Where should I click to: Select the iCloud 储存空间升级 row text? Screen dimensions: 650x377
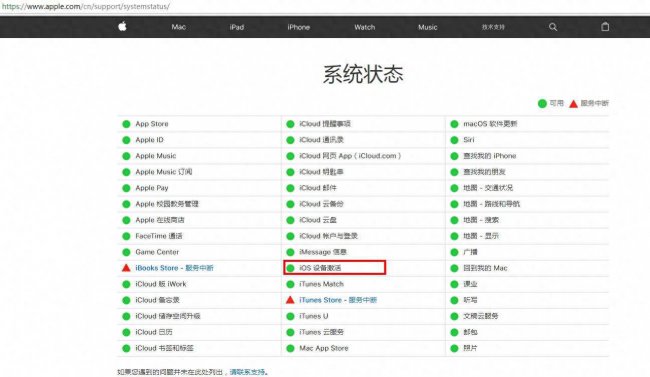click(x=168, y=316)
